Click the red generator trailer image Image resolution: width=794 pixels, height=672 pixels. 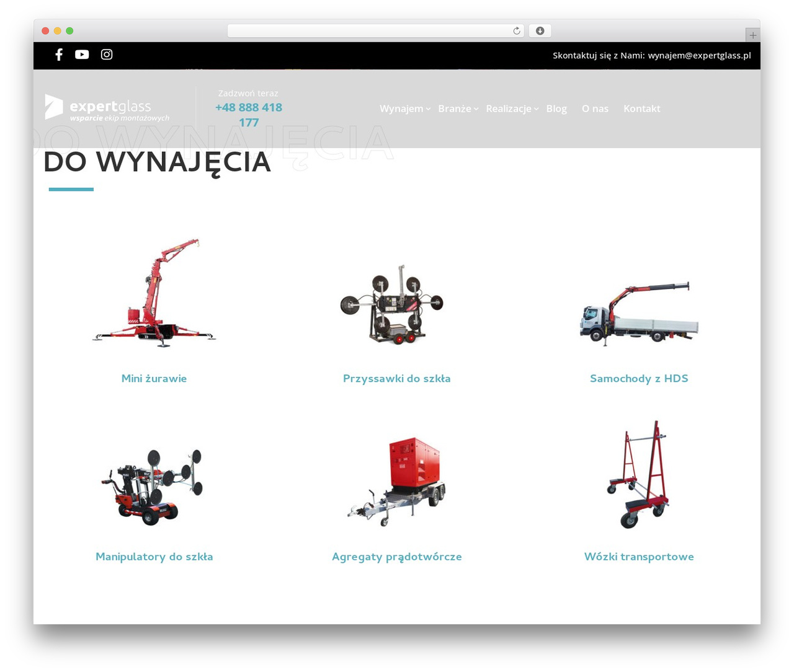click(x=397, y=481)
